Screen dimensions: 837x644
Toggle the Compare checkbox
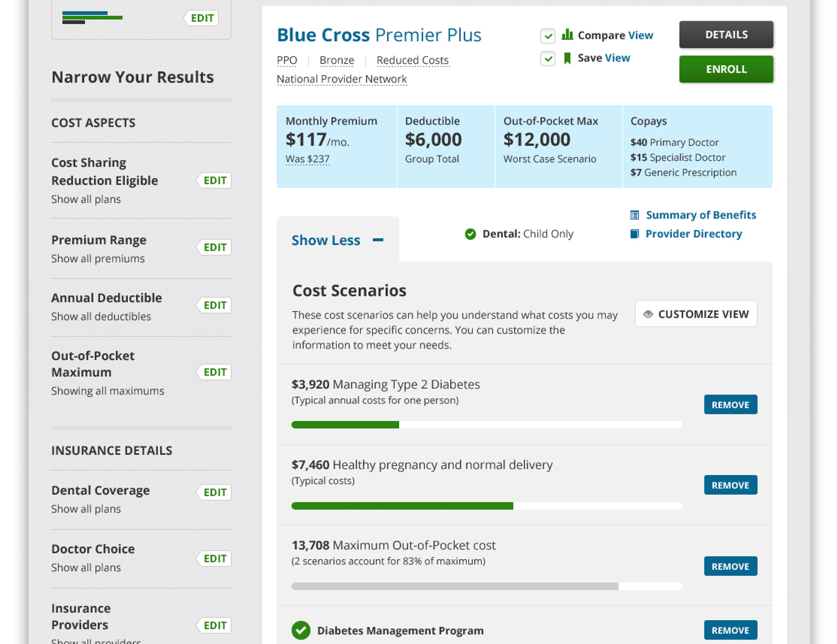point(548,36)
